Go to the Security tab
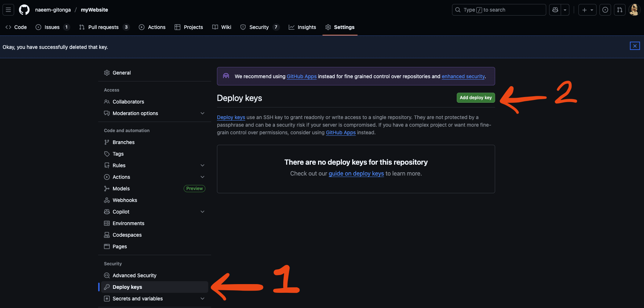 [259, 27]
